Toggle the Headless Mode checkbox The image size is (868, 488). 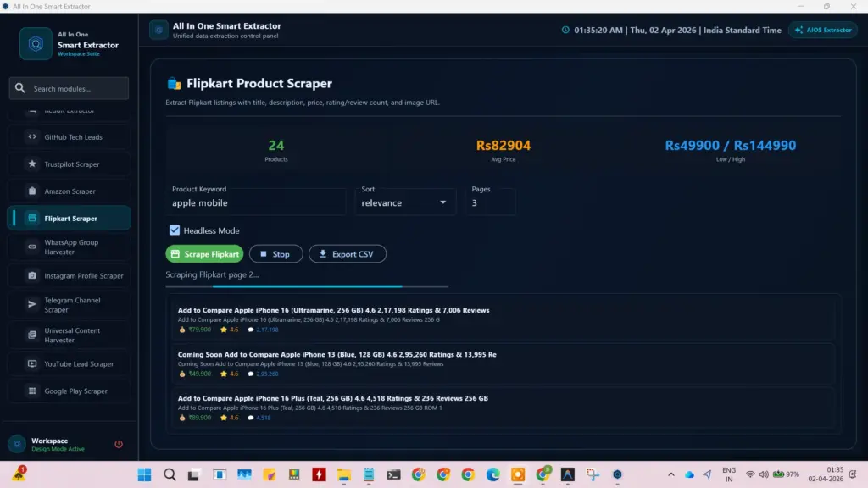175,230
